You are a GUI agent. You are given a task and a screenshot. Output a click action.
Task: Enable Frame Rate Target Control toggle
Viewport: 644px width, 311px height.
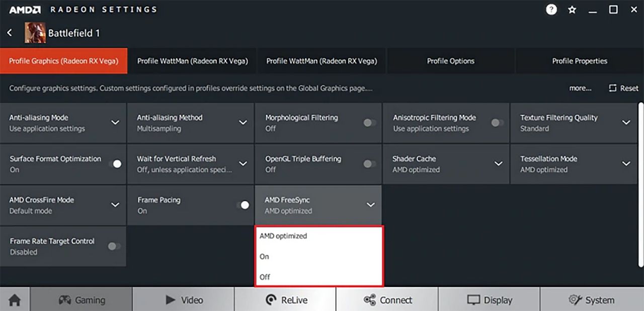(114, 246)
